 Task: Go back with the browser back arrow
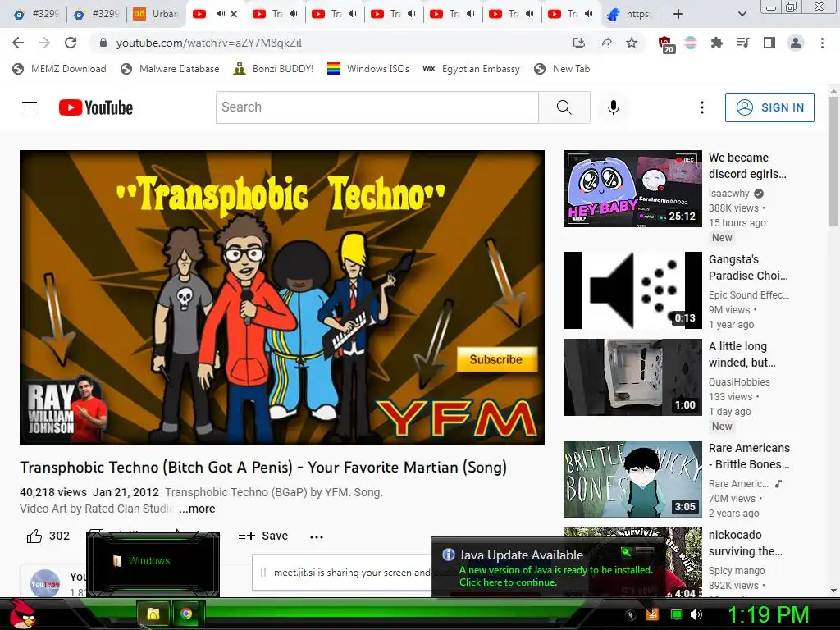tap(18, 43)
